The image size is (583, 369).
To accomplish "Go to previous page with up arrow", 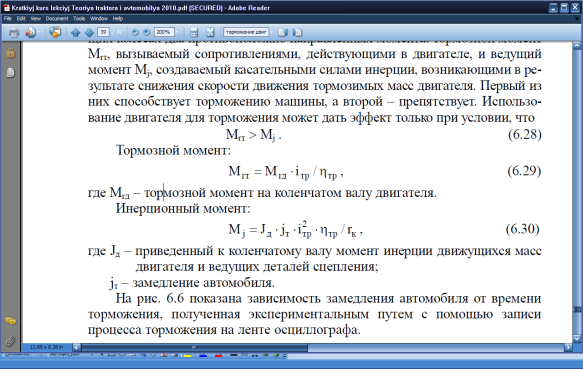I will click(x=75, y=33).
